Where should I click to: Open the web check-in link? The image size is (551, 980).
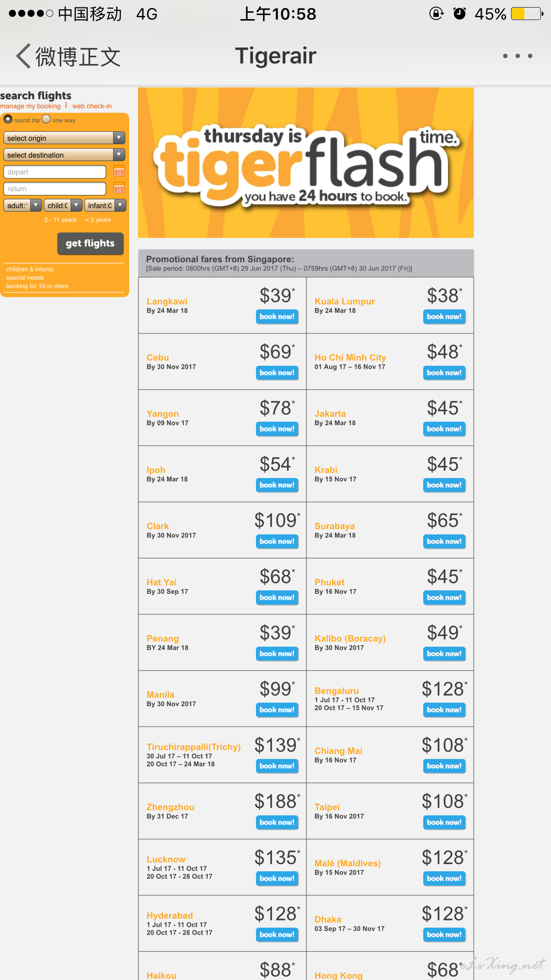92,106
